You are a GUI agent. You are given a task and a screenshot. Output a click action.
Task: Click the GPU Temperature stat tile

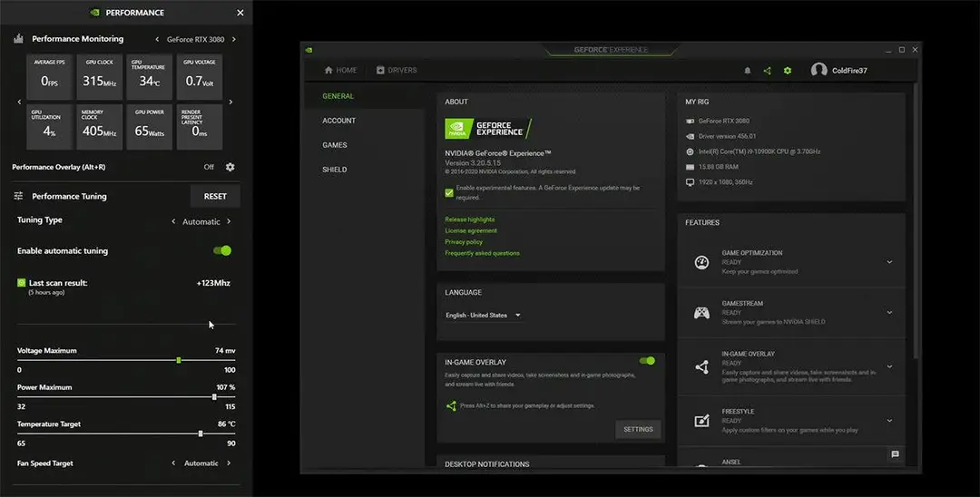click(x=150, y=77)
